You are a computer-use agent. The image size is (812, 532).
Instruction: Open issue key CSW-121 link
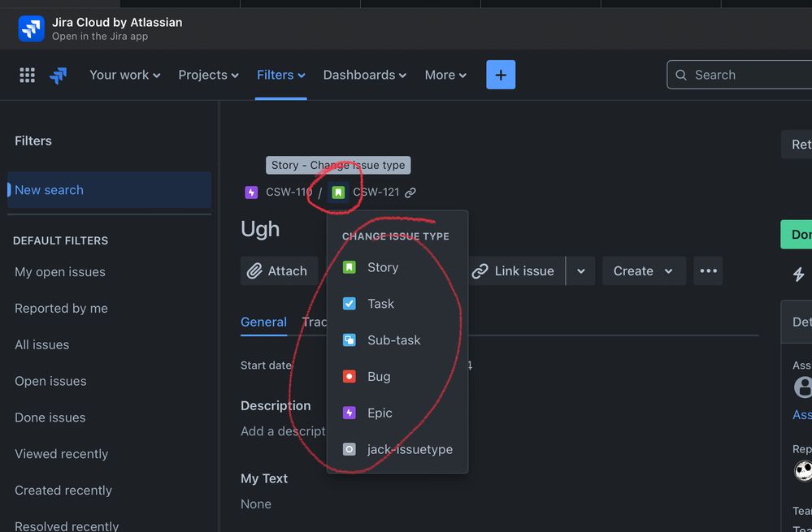coord(376,192)
